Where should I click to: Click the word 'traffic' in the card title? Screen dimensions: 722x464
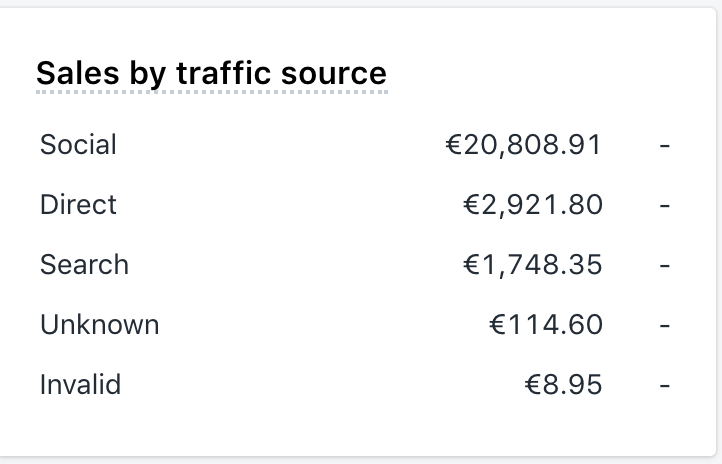pos(224,73)
